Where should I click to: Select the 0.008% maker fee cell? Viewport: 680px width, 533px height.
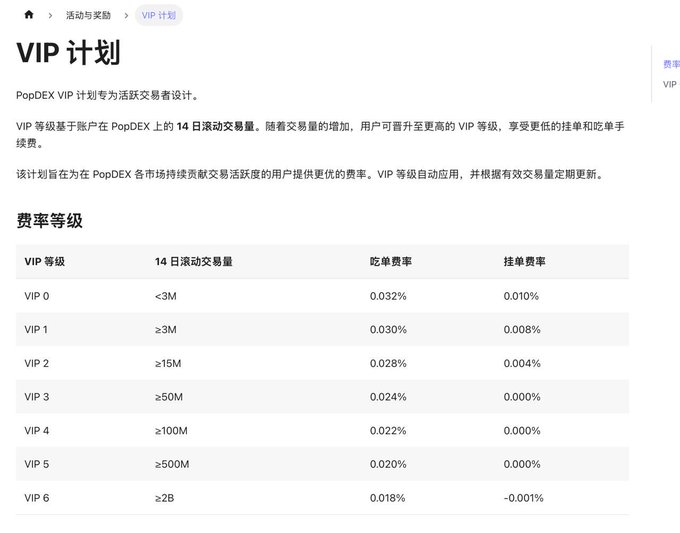tap(522, 330)
